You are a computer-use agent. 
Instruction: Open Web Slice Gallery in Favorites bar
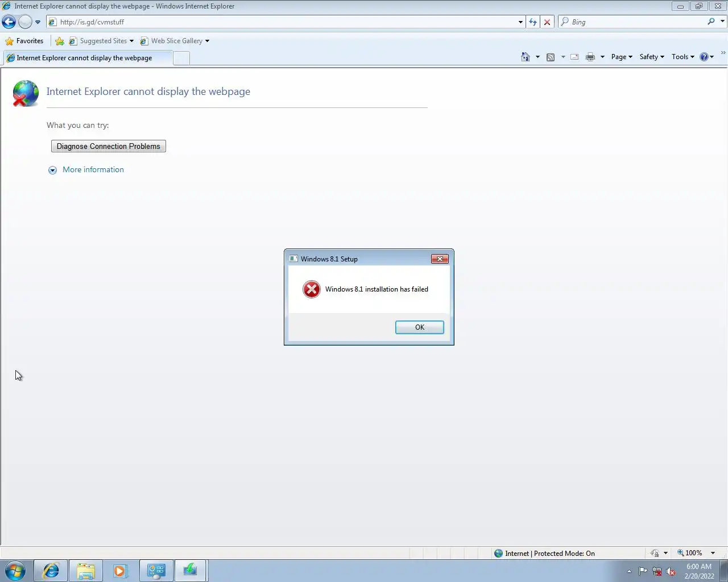174,41
